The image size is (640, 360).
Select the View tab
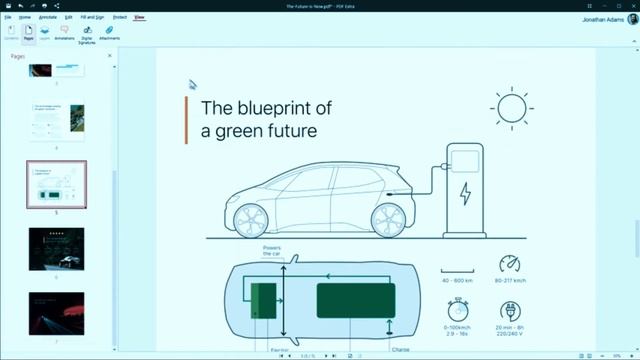coord(139,17)
